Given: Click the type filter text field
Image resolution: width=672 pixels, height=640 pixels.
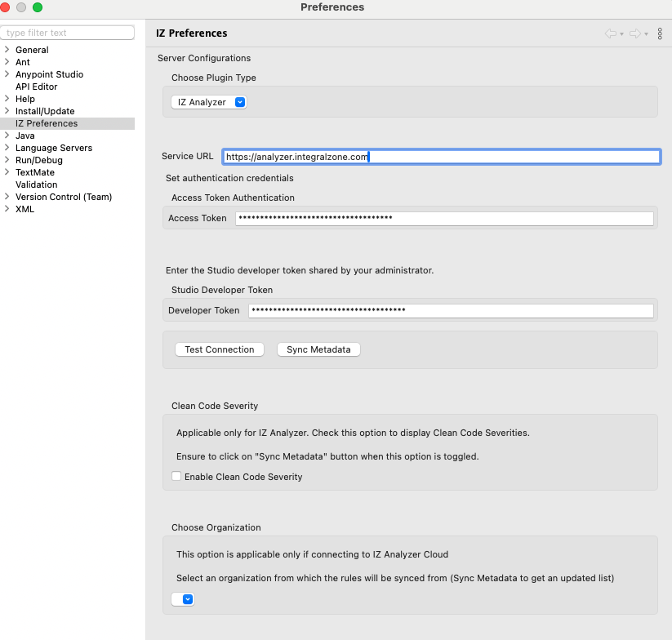Looking at the screenshot, I should click(67, 33).
